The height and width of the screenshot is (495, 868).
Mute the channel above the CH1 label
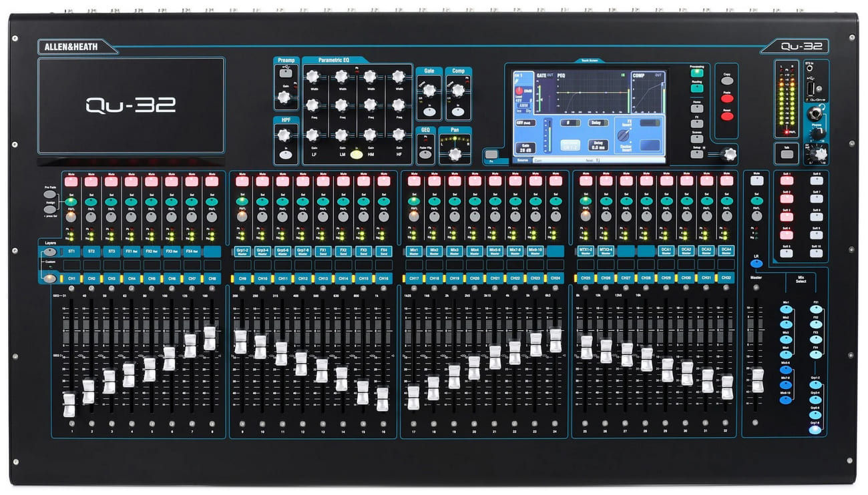(70, 181)
